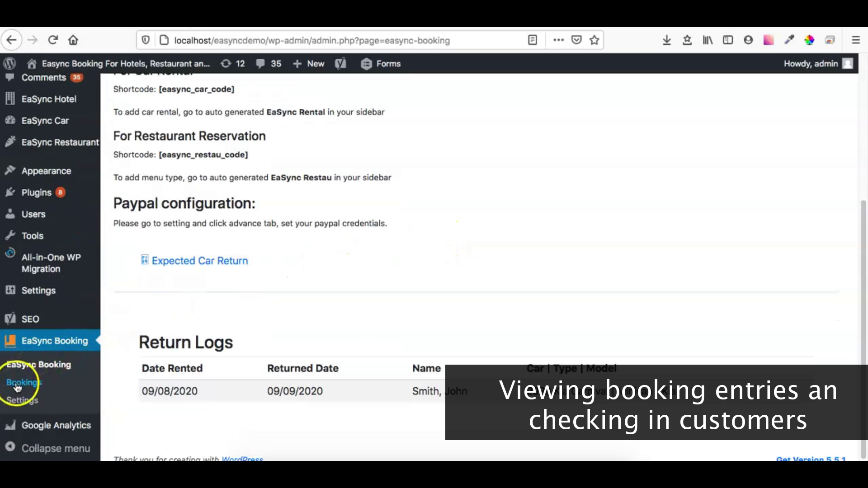Click the WordPress logo in the admin bar
Screen dimensions: 868x488
click(x=10, y=64)
